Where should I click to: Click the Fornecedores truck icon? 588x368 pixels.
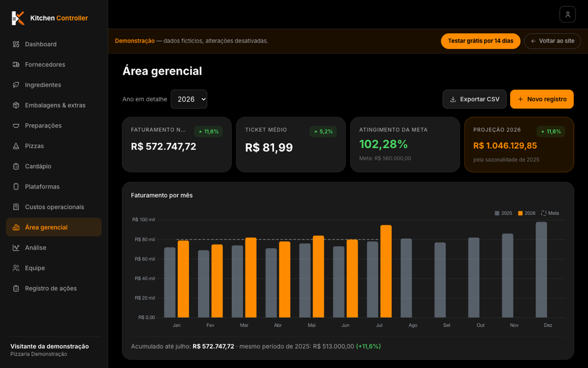[16, 64]
